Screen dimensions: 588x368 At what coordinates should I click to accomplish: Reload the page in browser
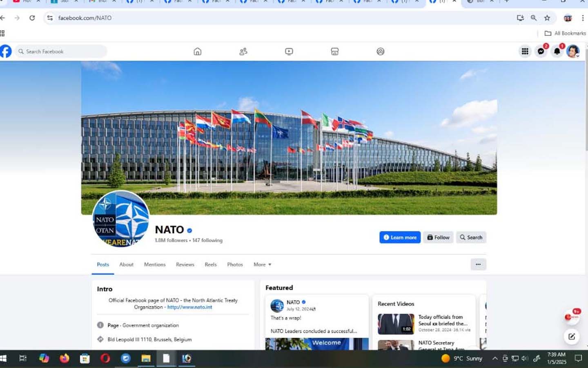point(32,18)
